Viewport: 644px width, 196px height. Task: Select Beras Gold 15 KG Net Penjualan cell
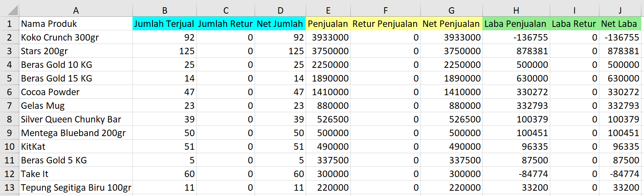point(451,78)
